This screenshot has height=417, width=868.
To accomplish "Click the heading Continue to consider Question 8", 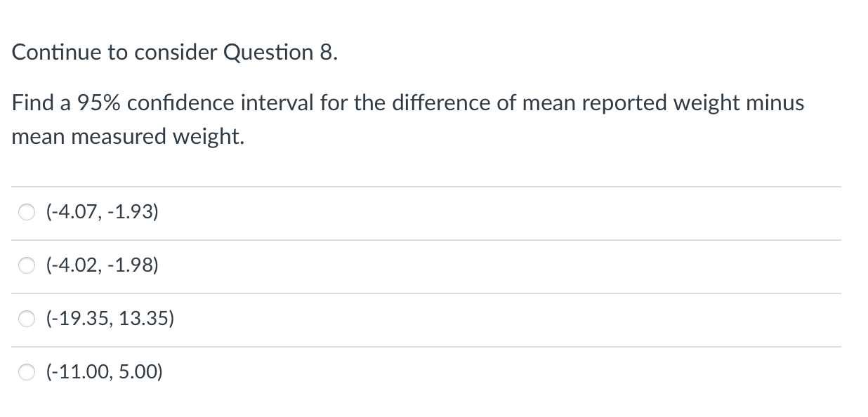I will click(175, 51).
